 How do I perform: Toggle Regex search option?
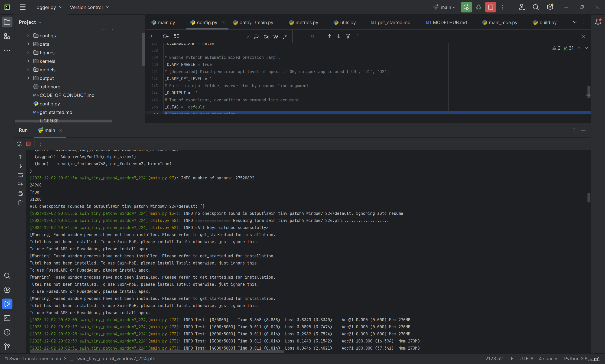point(285,37)
